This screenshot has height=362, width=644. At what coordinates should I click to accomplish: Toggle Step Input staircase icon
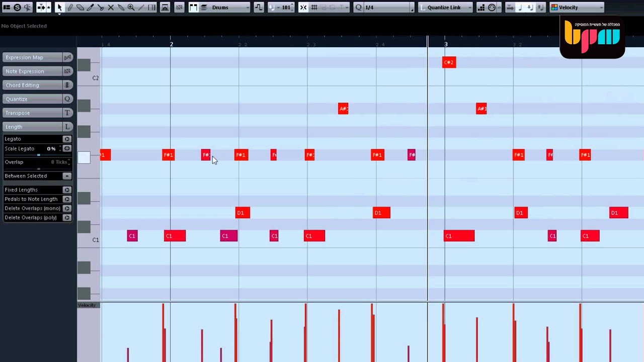[x=481, y=8]
